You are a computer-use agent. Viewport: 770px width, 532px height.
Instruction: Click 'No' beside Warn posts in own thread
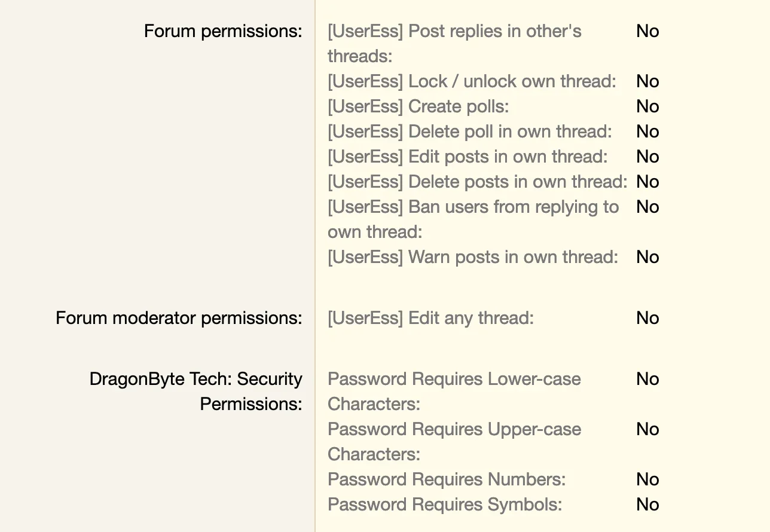[x=647, y=257]
